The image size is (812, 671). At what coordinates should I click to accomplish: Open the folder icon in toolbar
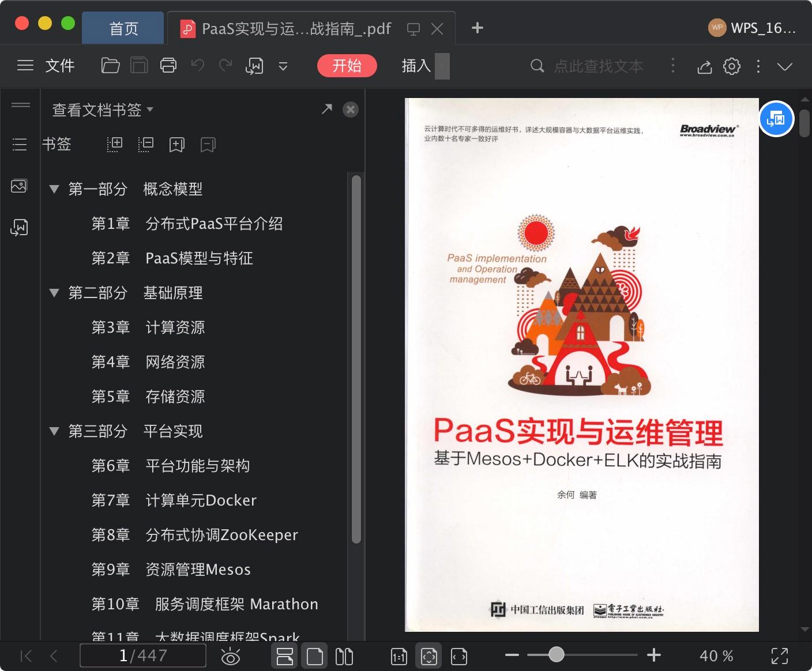coord(110,66)
